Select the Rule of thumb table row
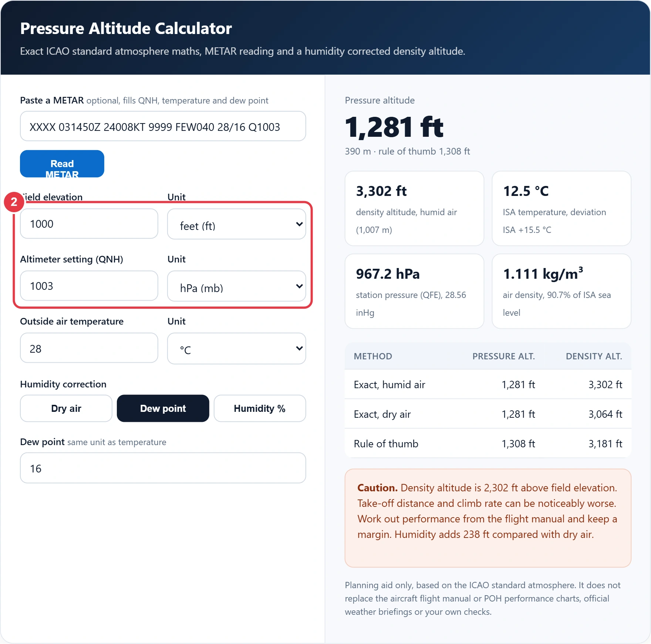The height and width of the screenshot is (644, 651). click(x=488, y=444)
